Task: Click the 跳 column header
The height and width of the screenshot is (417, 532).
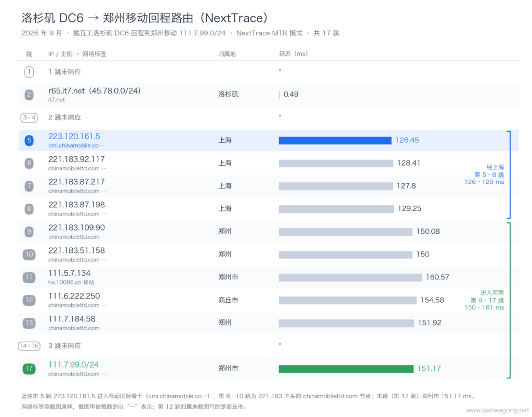Action: (x=29, y=54)
